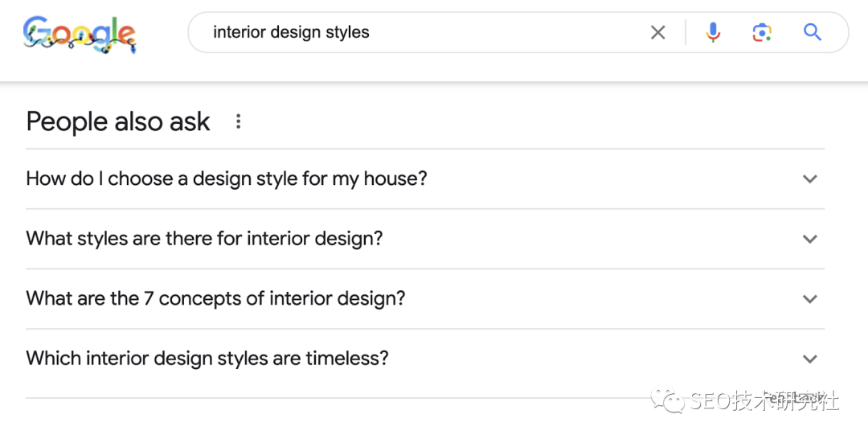Click the blue magnifying glass search icon

click(x=813, y=33)
